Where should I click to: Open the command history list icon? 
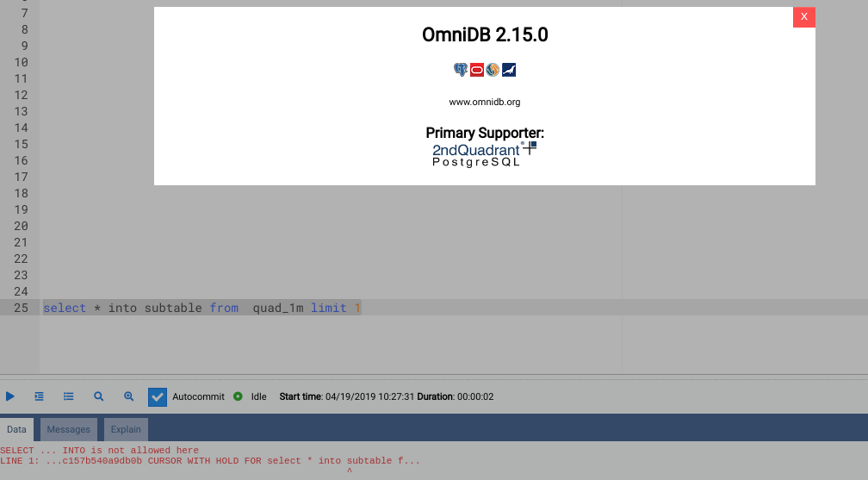[x=69, y=396]
